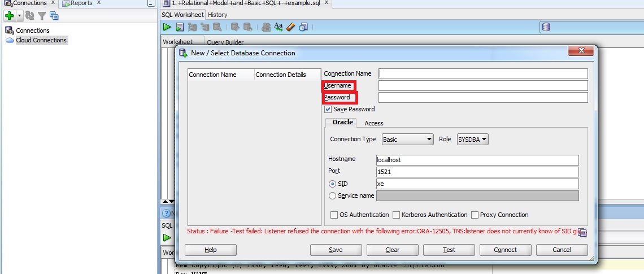Click the Clear eraser icon

291,27
